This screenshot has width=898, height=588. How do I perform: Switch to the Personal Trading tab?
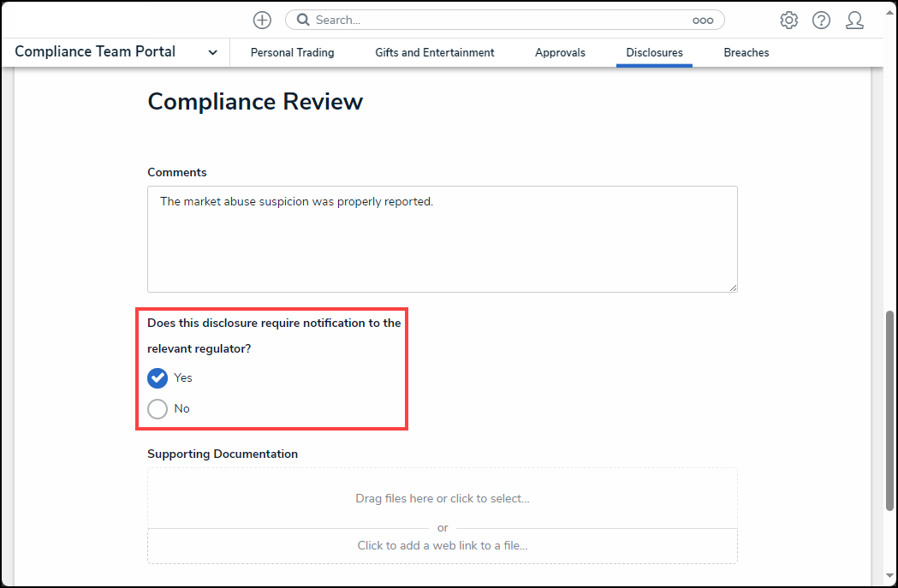click(292, 52)
